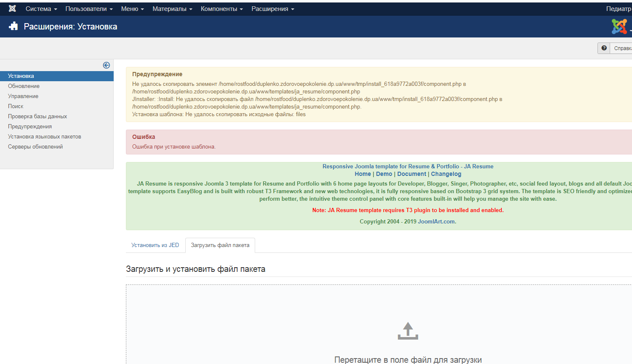This screenshot has width=632, height=364.
Task: Switch to the Установить из JED tab
Action: 155,245
